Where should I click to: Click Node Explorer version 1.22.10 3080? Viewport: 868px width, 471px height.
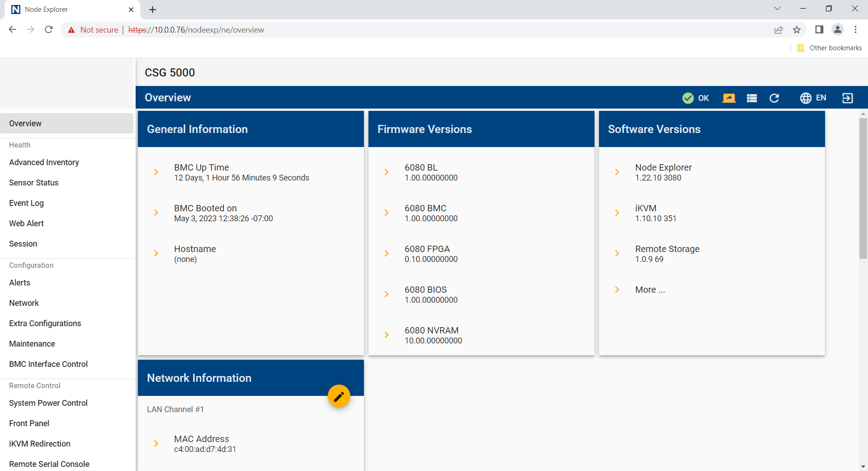(x=658, y=178)
